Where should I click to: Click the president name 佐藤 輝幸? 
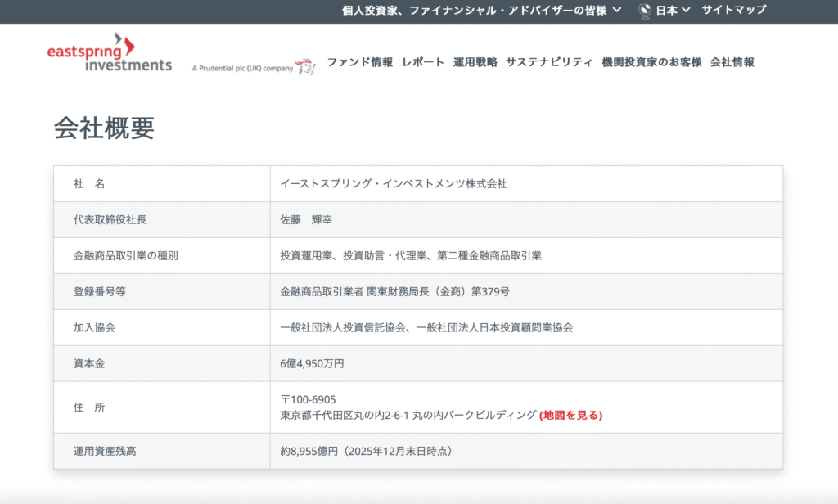[x=306, y=219]
